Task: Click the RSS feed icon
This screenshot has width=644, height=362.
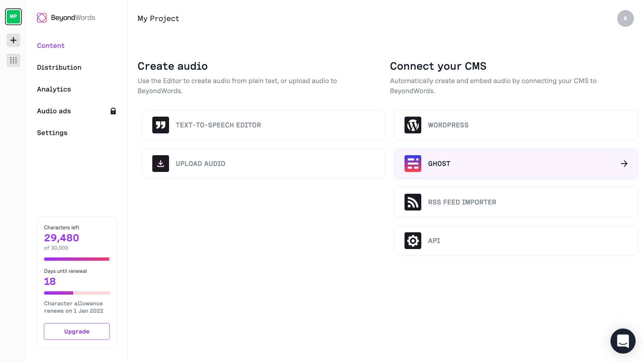Action: coord(413,202)
